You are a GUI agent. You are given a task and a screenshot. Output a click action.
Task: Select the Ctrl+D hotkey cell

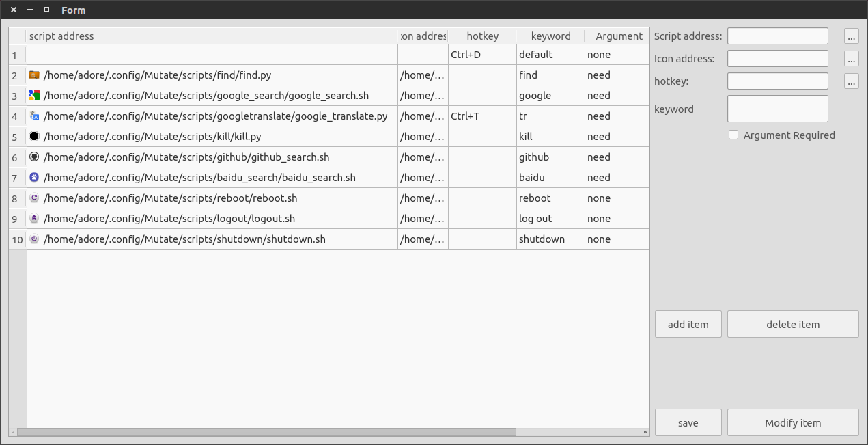click(x=482, y=55)
